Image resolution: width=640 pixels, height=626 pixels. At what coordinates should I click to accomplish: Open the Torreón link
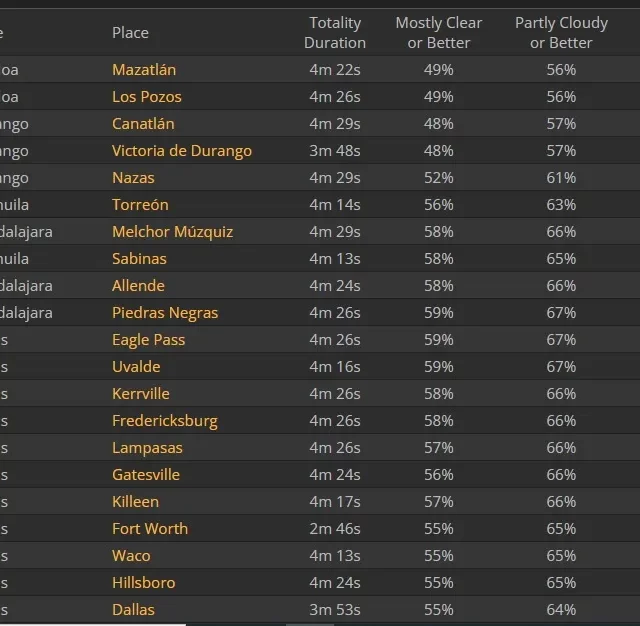pyautogui.click(x=140, y=204)
